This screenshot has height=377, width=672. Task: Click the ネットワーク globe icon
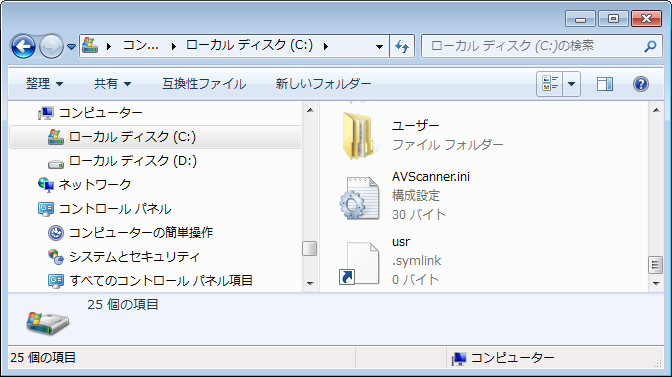coord(45,185)
